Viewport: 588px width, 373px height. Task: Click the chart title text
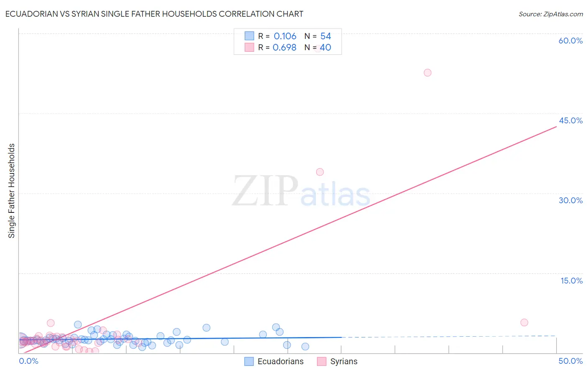(x=154, y=14)
